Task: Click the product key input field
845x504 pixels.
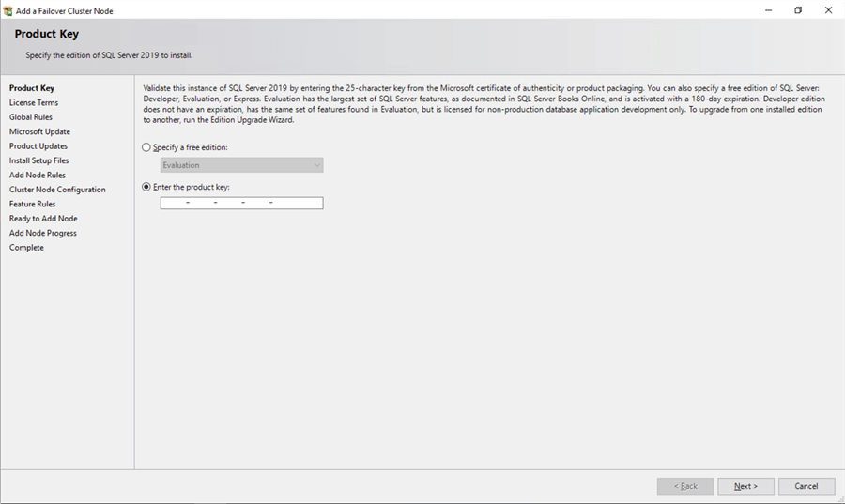Action: point(242,203)
